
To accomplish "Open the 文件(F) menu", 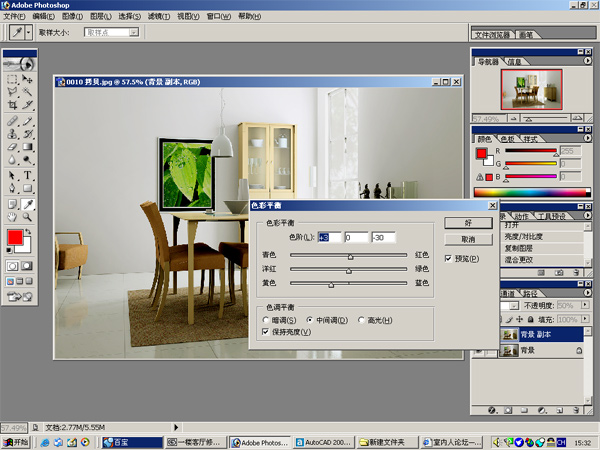I will pyautogui.click(x=14, y=16).
